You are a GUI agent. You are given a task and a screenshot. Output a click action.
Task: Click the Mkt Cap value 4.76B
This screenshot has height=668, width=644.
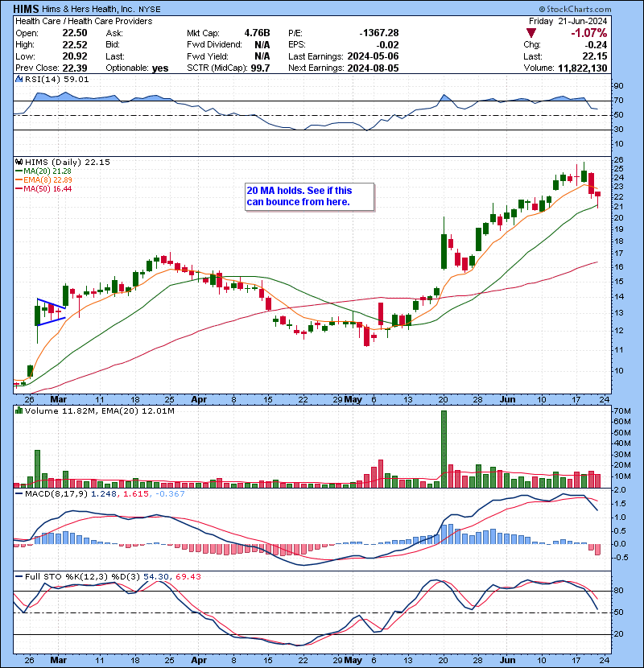[257, 33]
